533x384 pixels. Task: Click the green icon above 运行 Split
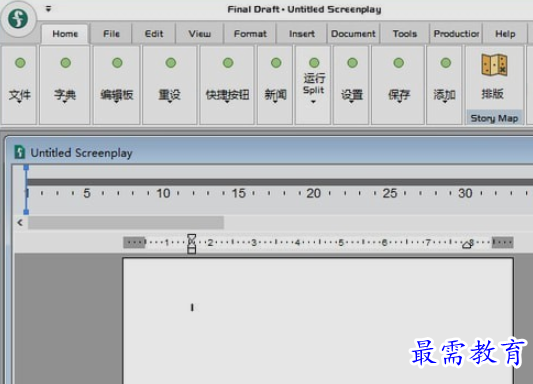314,63
